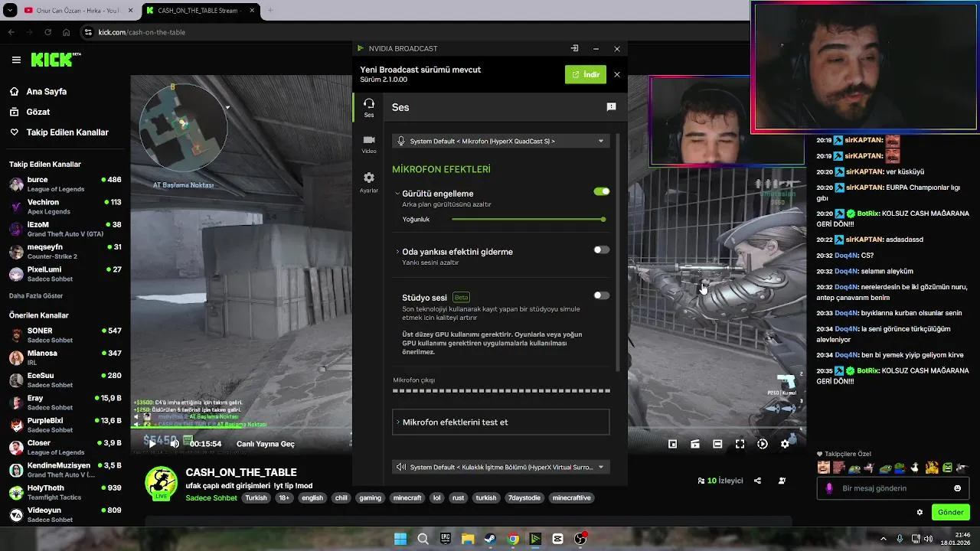Click the CASH_ON_THE_TABLE channel avatar
980x551 pixels.
pos(162,483)
